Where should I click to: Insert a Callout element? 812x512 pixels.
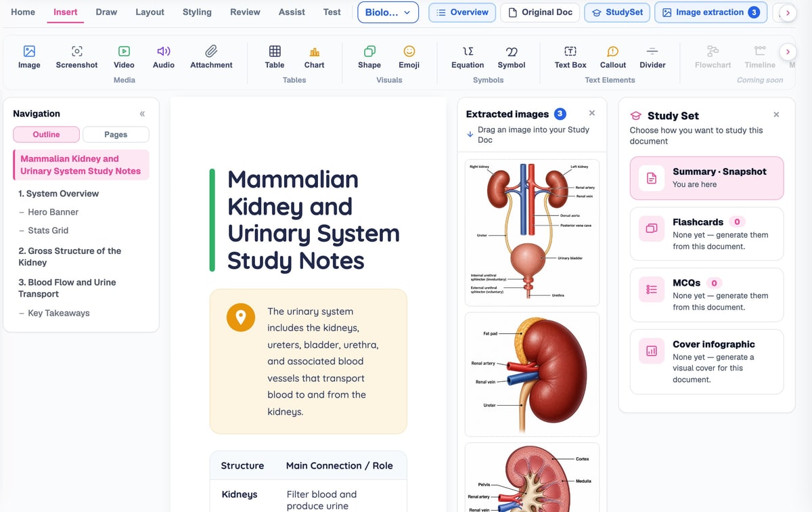tap(613, 57)
